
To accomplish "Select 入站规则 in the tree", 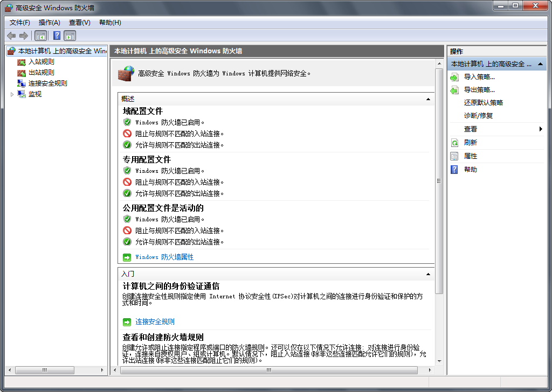I will pos(41,62).
